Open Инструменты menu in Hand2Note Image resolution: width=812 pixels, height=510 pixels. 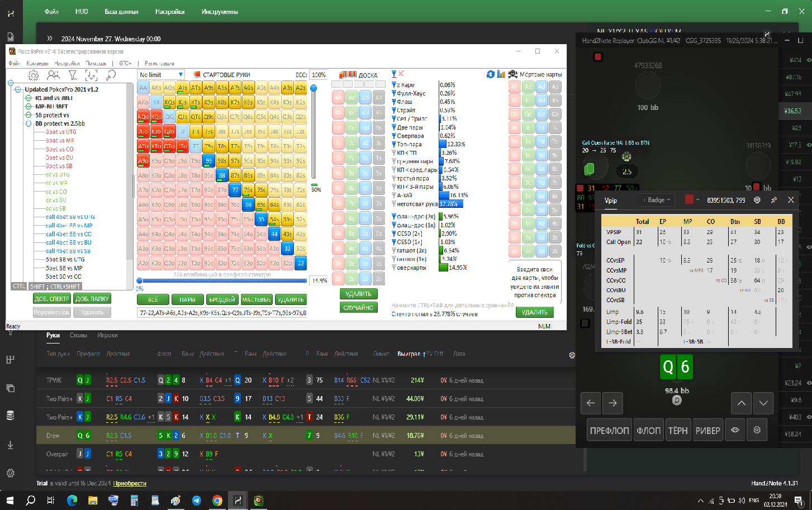(220, 11)
